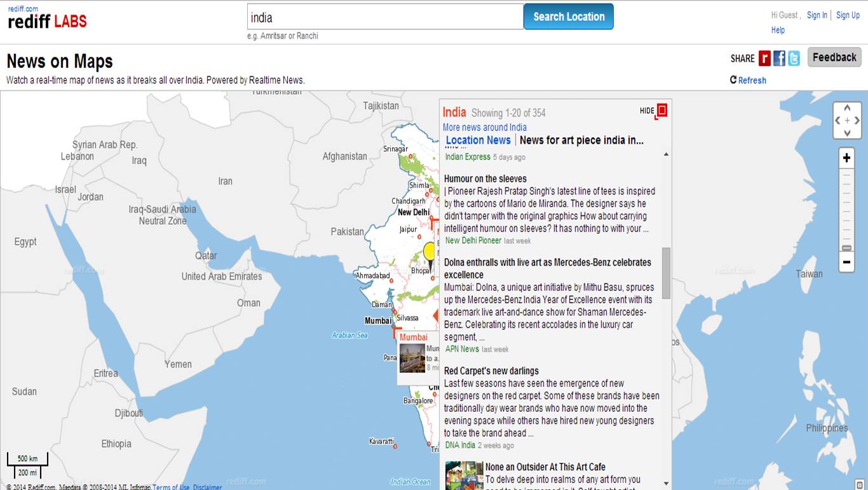The image size is (868, 490).
Task: Share the map on Facebook
Action: pyautogui.click(x=779, y=58)
